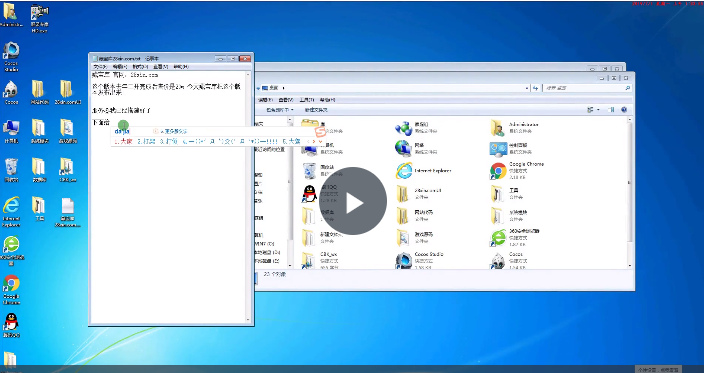Expand the view options dropdown arrow

pyautogui.click(x=598, y=110)
